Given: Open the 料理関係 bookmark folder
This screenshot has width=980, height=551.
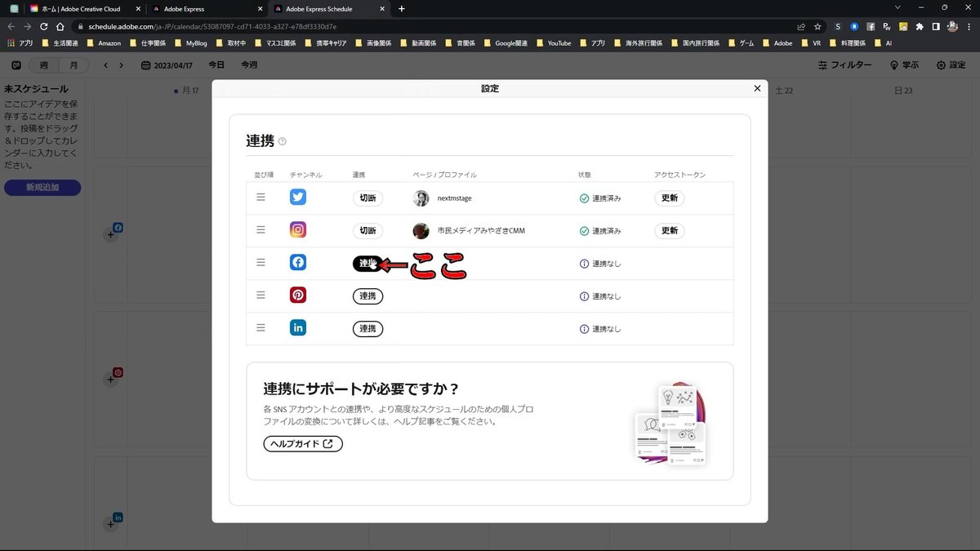Looking at the screenshot, I should click(847, 42).
